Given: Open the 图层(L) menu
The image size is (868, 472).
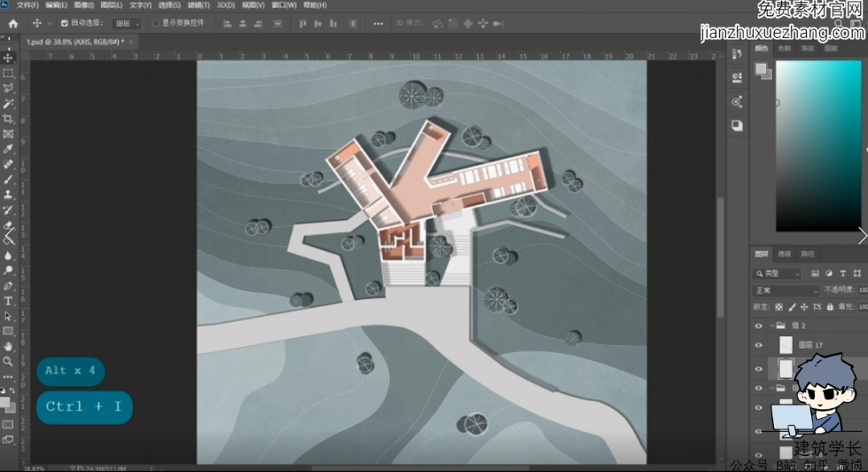Looking at the screenshot, I should [x=111, y=5].
